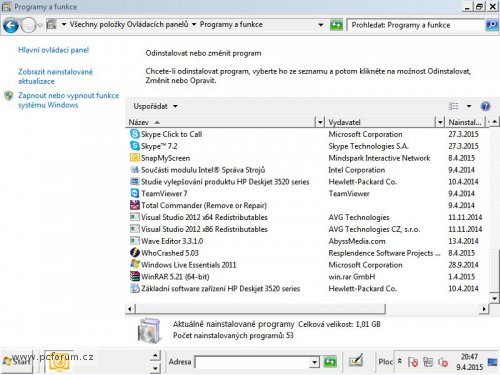The width and height of the screenshot is (500, 375).
Task: Open Zapnout nebo vypnout funkce systému Windows
Action: click(x=68, y=100)
